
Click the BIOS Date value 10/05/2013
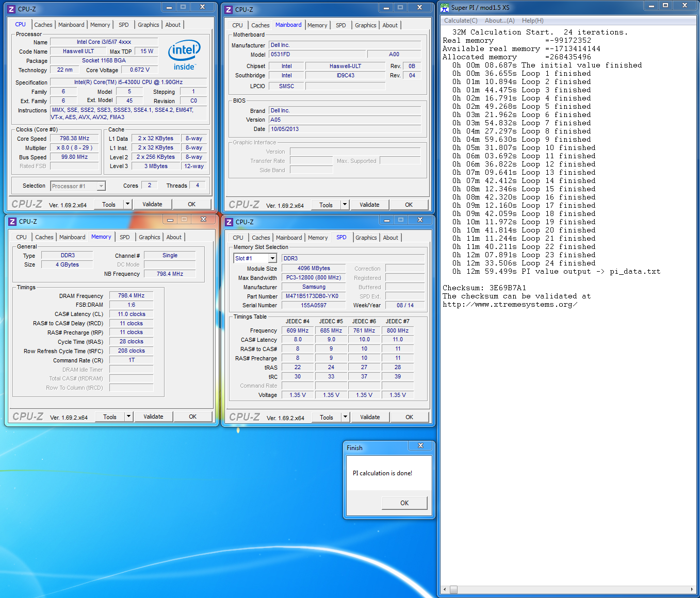345,129
